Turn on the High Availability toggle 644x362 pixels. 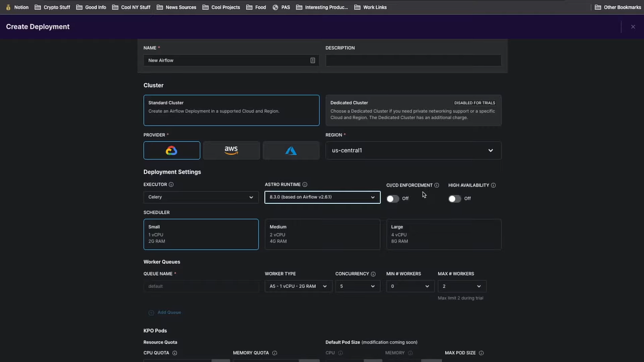tap(454, 199)
